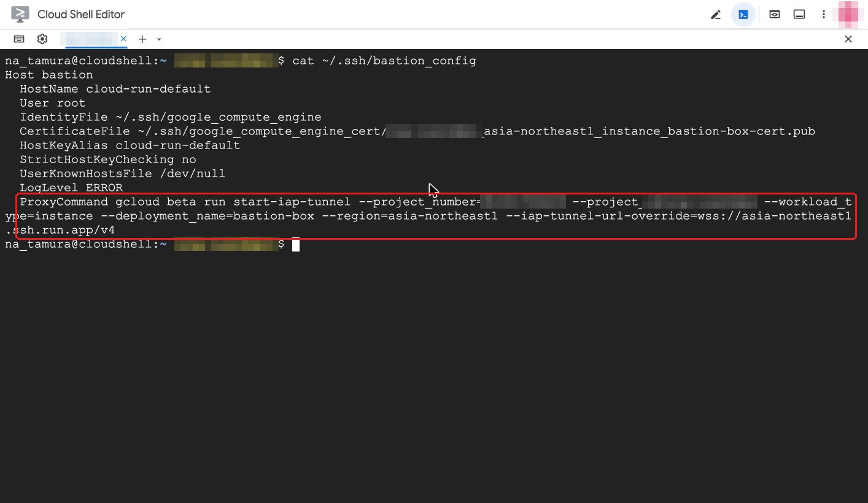Click the terminal cursor at last prompt
The height and width of the screenshot is (503, 868).
coord(296,245)
